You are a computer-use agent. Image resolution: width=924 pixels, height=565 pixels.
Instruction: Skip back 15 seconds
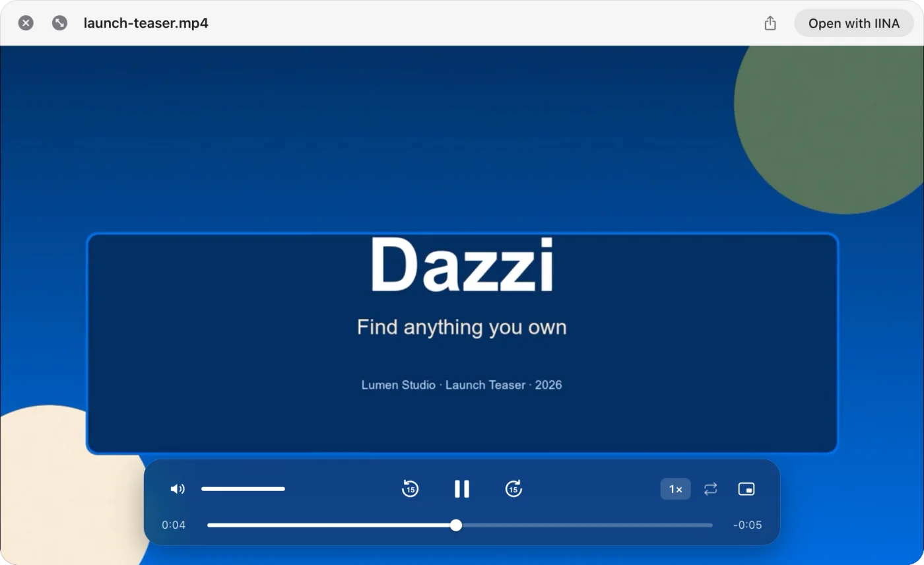[x=411, y=489]
